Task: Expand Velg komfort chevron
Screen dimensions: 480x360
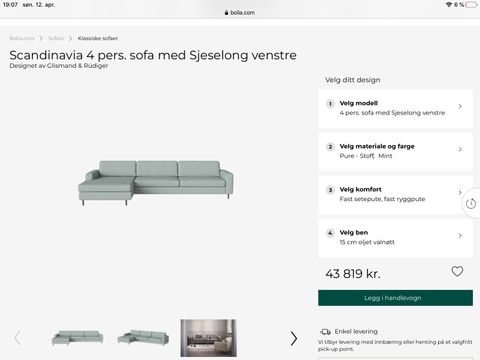Action: [460, 192]
